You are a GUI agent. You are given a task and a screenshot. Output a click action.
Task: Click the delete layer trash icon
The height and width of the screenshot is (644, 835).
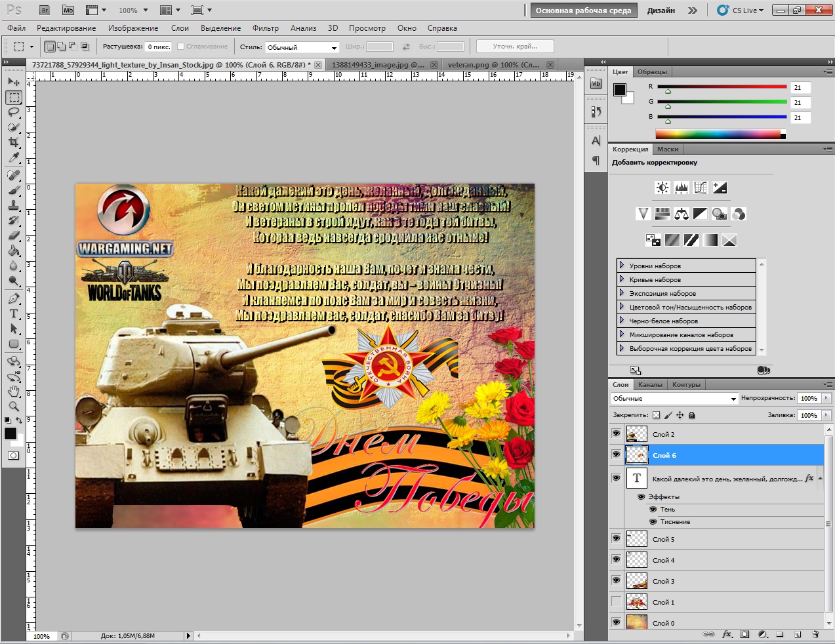pyautogui.click(x=815, y=635)
